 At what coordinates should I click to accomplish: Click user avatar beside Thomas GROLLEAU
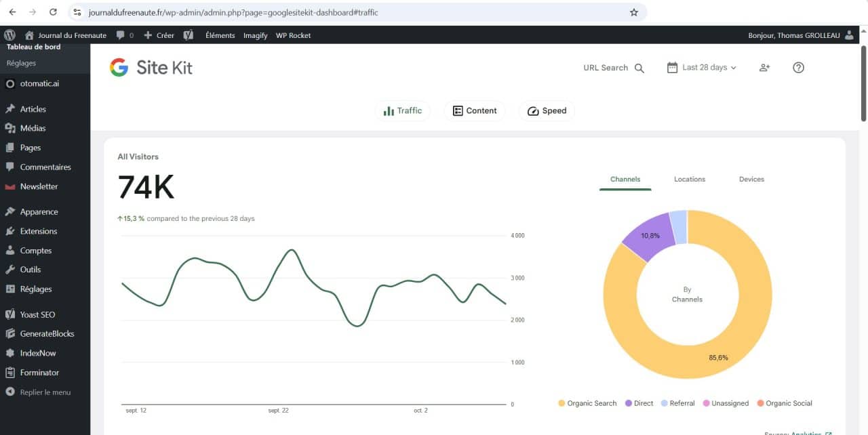tap(850, 35)
